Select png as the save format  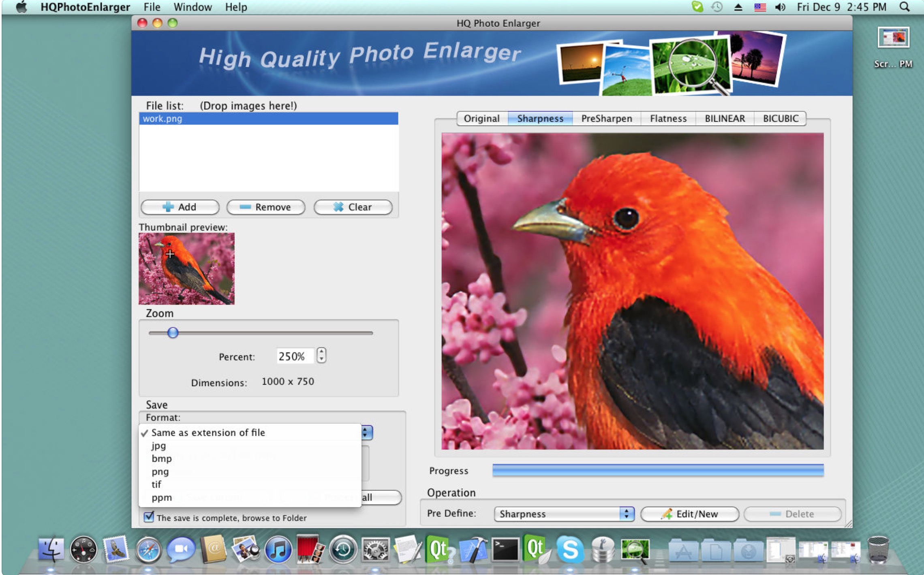click(x=160, y=472)
